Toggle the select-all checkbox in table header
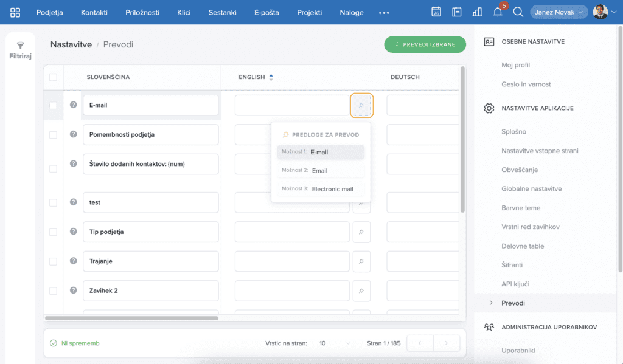 point(53,77)
